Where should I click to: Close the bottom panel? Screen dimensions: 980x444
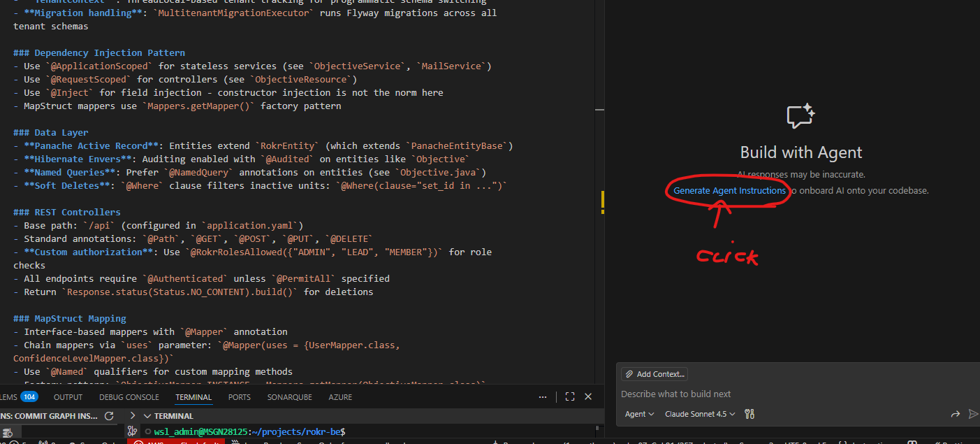[x=588, y=396]
